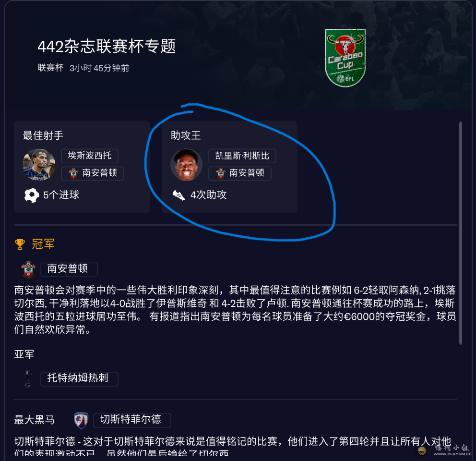Open champion 南安普顿 team link
This screenshot has width=476, height=461.
(69, 269)
